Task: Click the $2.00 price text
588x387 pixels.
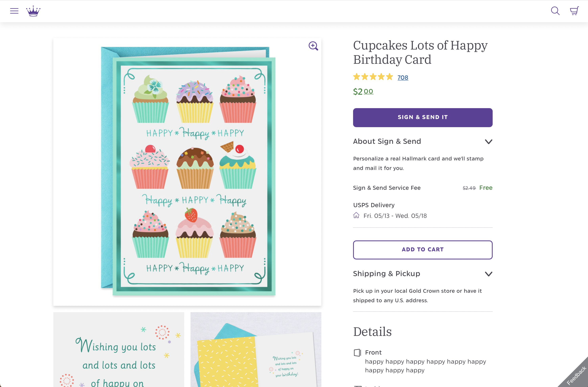Action: [363, 92]
